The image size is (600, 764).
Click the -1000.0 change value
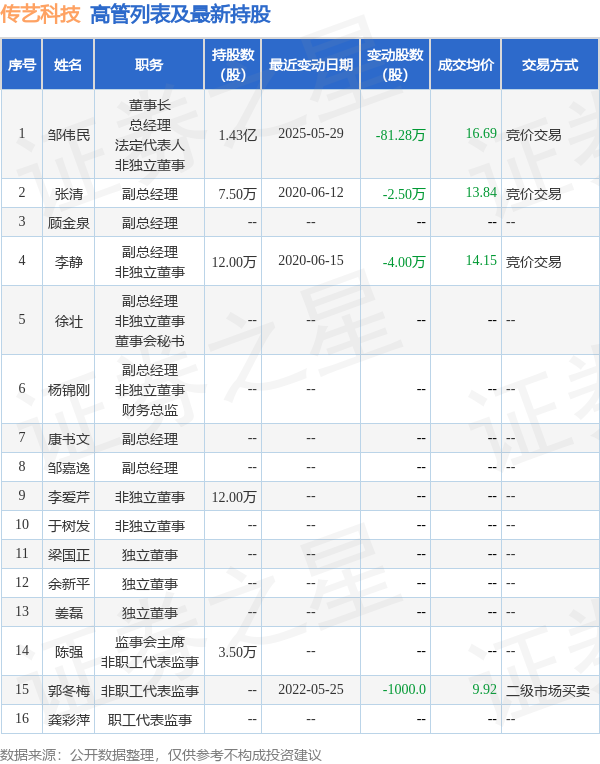click(x=404, y=689)
